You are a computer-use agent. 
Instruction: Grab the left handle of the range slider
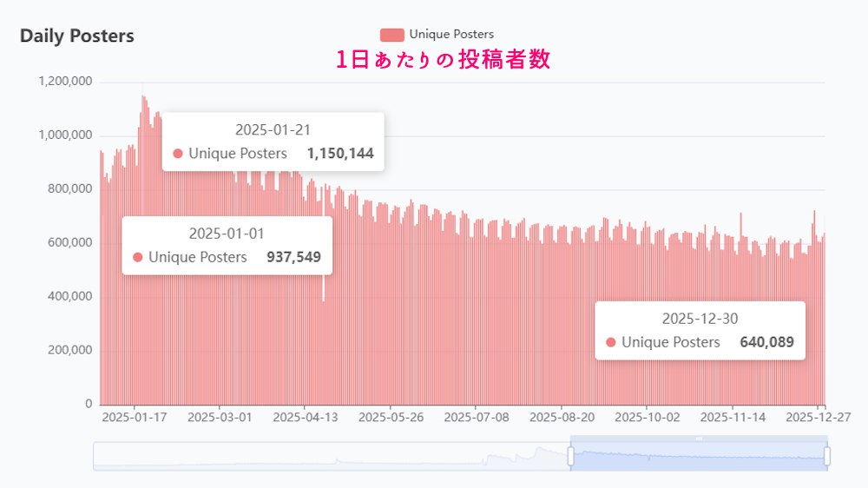[571, 456]
